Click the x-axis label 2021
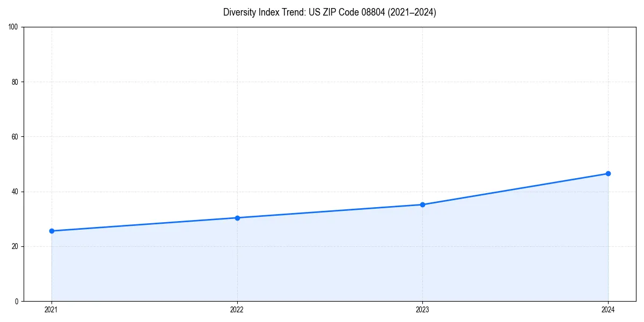The width and height of the screenshot is (644, 322). point(52,310)
